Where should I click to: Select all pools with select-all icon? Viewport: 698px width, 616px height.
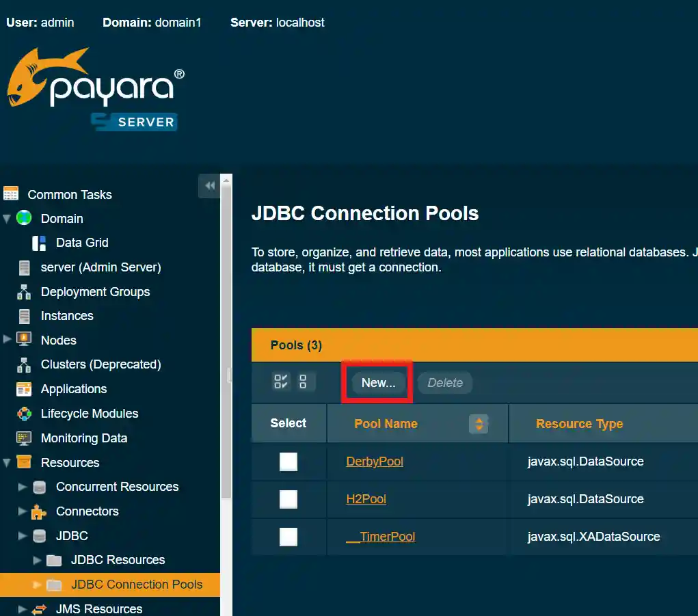(x=280, y=381)
